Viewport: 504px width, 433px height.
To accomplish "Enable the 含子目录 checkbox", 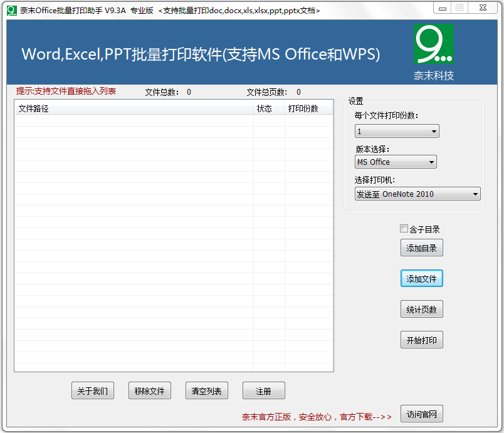I will tap(404, 228).
